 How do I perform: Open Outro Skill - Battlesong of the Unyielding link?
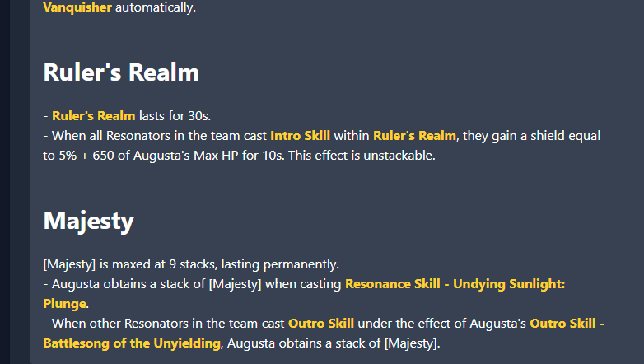567,324
